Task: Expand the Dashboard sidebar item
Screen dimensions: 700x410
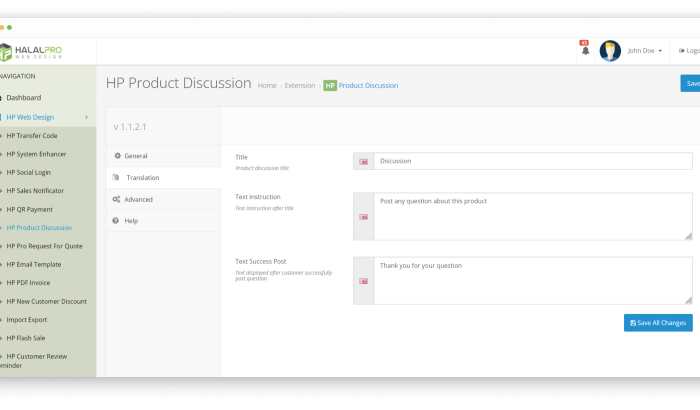Action: coord(24,98)
